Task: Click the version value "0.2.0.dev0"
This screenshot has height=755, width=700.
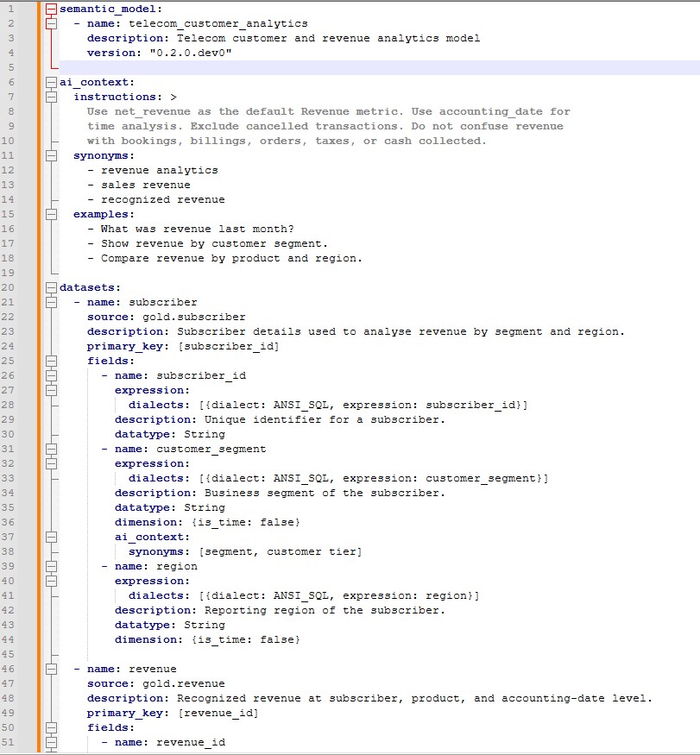Action: pos(191,53)
